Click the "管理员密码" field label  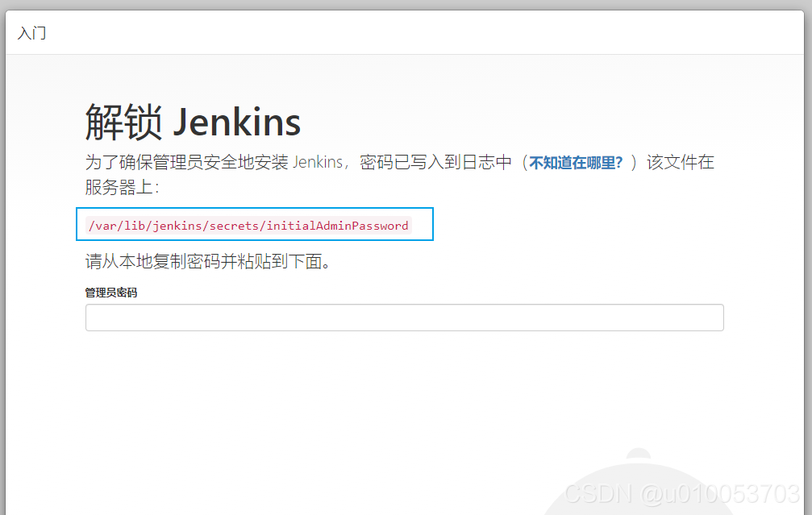(x=110, y=293)
